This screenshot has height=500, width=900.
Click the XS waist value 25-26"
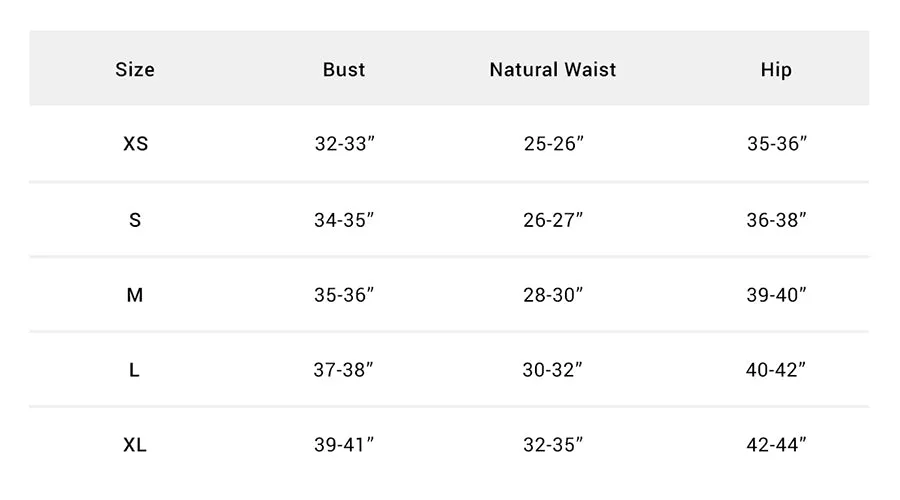[x=553, y=144]
